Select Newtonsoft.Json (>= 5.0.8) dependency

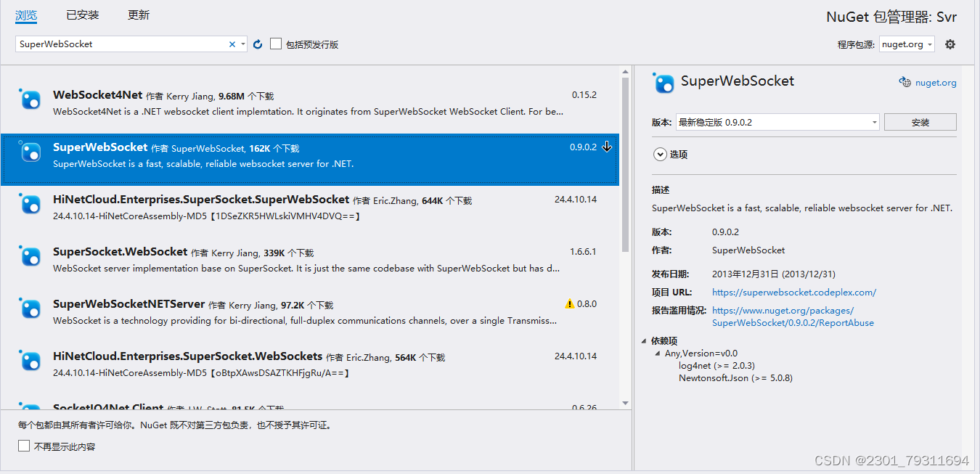tap(735, 378)
